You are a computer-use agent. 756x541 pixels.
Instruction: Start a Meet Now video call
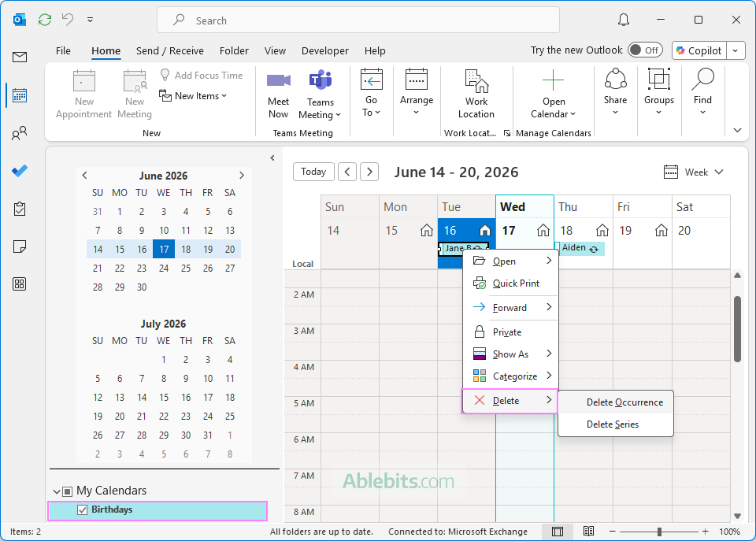(278, 95)
